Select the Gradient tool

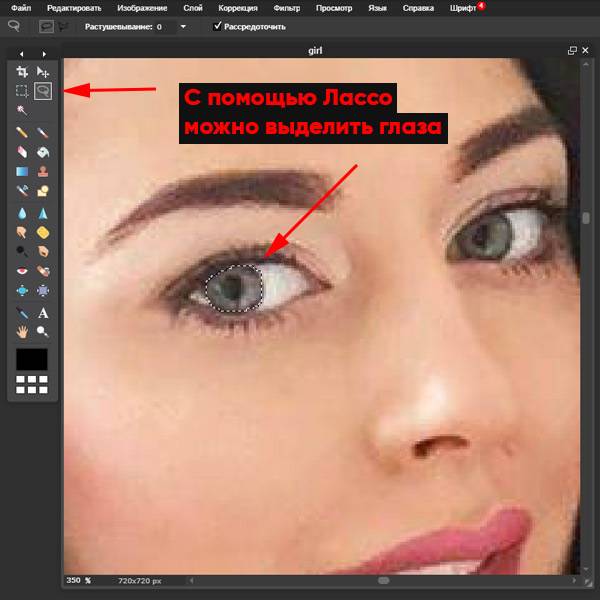pos(22,171)
